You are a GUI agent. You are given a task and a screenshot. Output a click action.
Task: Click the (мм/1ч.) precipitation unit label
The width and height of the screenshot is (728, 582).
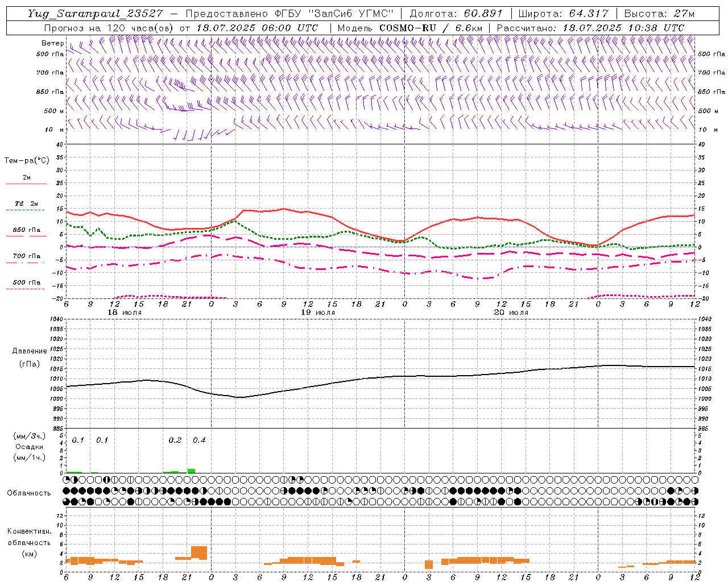click(30, 457)
